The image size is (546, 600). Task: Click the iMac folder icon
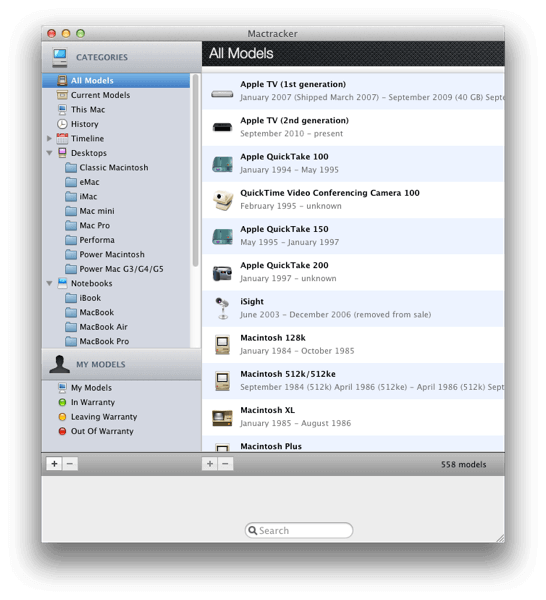[x=71, y=197]
